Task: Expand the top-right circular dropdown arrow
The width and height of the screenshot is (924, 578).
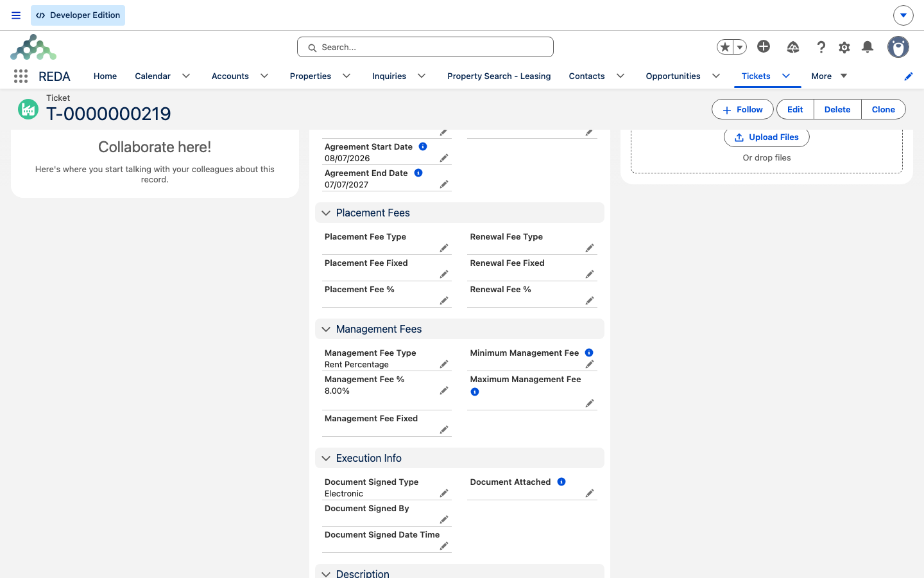Action: (x=903, y=15)
